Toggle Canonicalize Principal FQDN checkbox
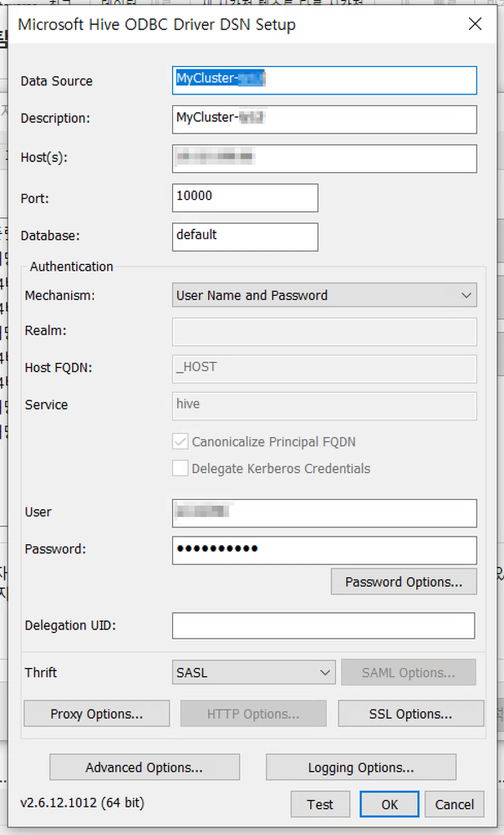 click(x=180, y=441)
